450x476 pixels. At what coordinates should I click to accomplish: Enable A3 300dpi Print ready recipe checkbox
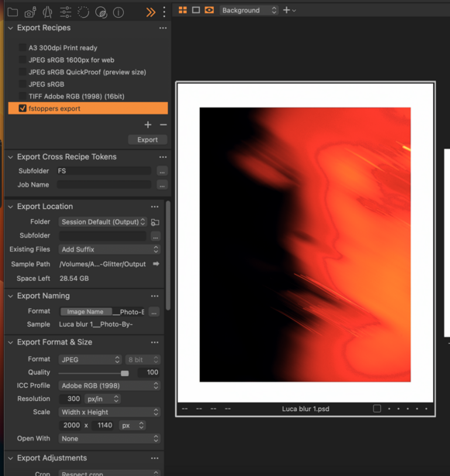(22, 48)
